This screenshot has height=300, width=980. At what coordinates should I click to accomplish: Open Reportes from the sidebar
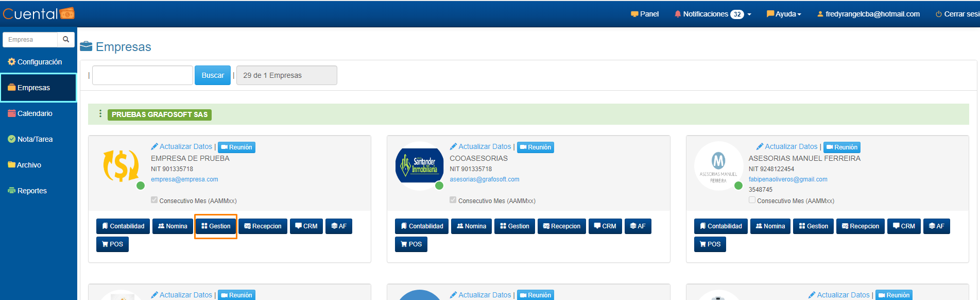(x=32, y=191)
